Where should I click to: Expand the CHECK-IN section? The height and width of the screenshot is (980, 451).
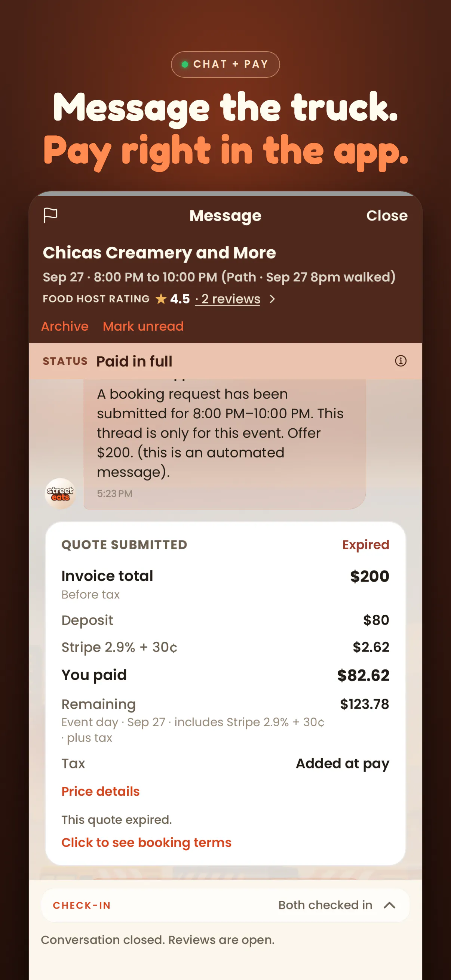tap(225, 905)
